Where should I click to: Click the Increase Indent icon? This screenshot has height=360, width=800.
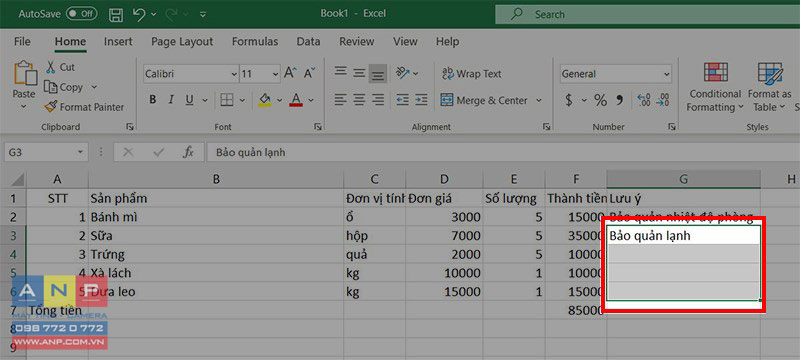tap(421, 100)
